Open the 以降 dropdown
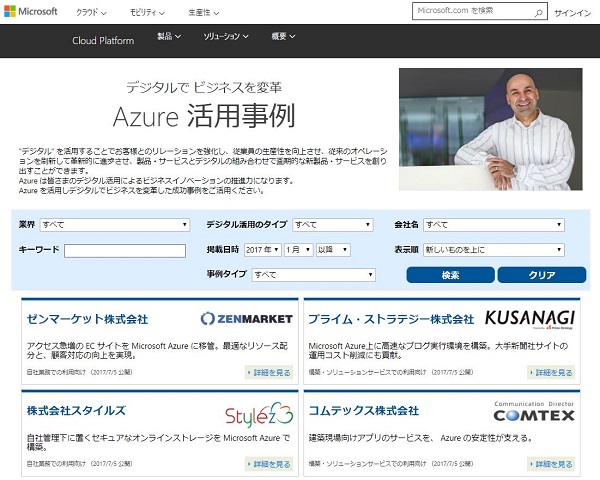Screen dimensions: 600x480 pyautogui.click(x=333, y=250)
